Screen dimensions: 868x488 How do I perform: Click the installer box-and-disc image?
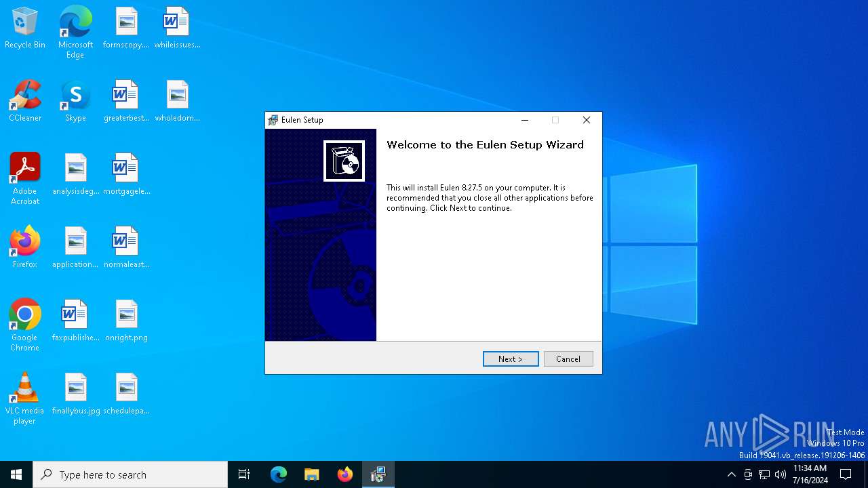344,161
